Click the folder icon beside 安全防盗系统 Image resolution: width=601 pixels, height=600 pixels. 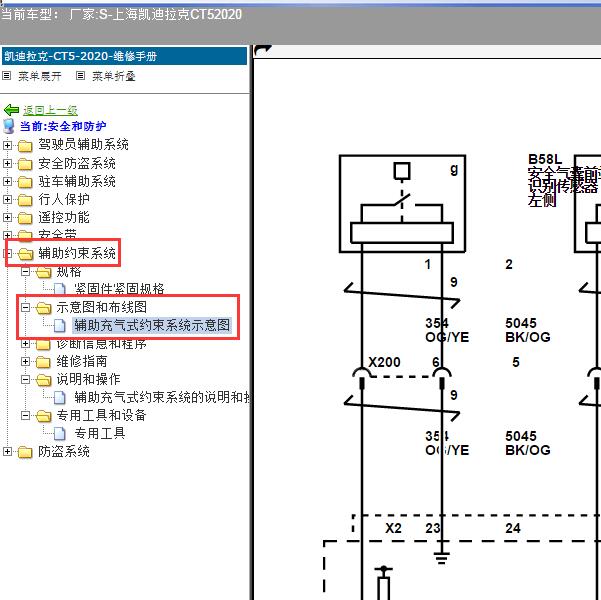pyautogui.click(x=25, y=164)
